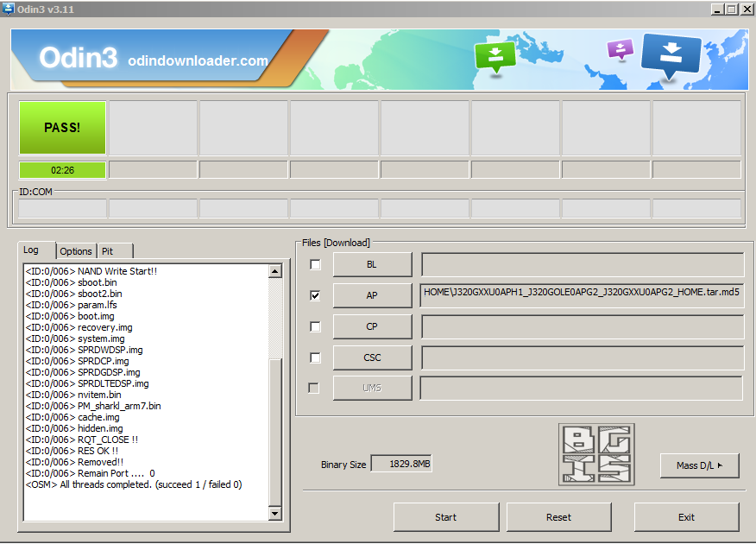Click the 02:26 progress bar
Image resolution: width=756 pixels, height=544 pixels.
(x=62, y=170)
